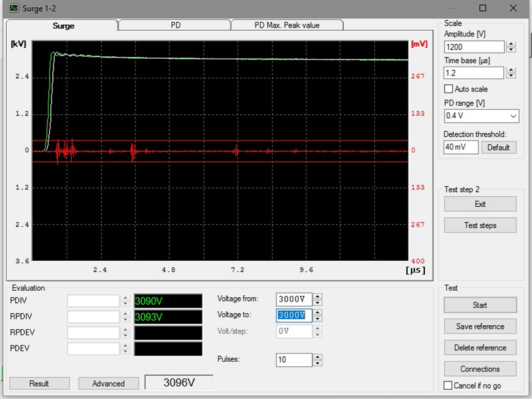Image resolution: width=532 pixels, height=399 pixels.
Task: Click the RPDEV limit input field
Action: click(x=93, y=332)
